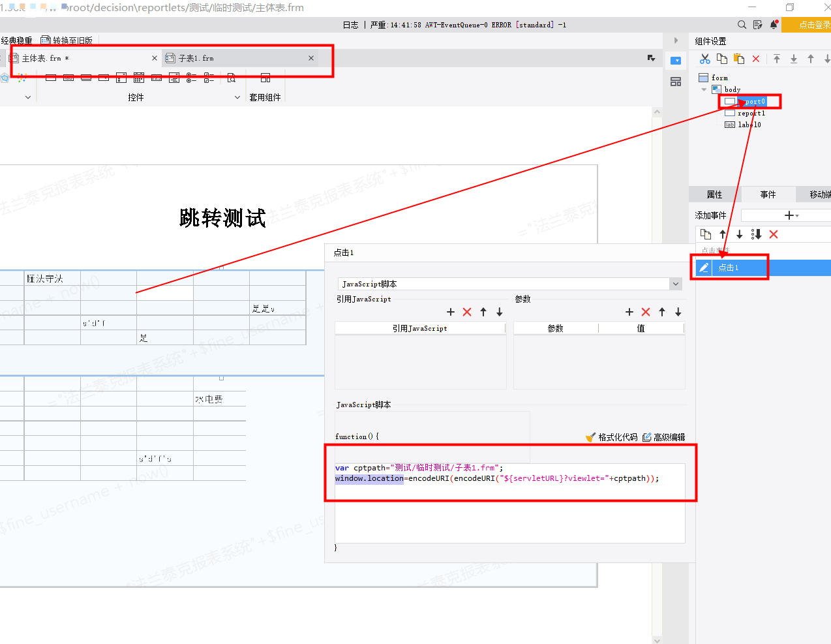831x644 pixels.
Task: Open the 添加事件 add event dropdown
Action: point(791,215)
